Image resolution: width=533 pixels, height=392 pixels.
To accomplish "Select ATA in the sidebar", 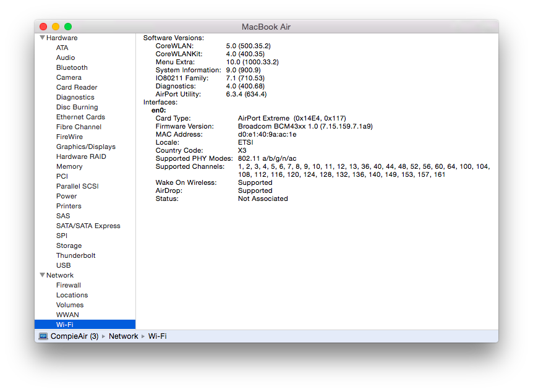I will [62, 48].
